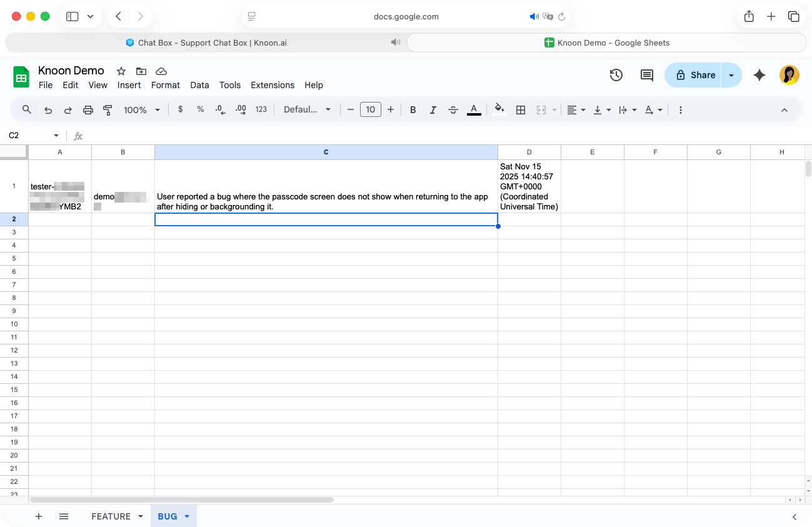Open the borders tool
The width and height of the screenshot is (812, 527).
point(521,109)
